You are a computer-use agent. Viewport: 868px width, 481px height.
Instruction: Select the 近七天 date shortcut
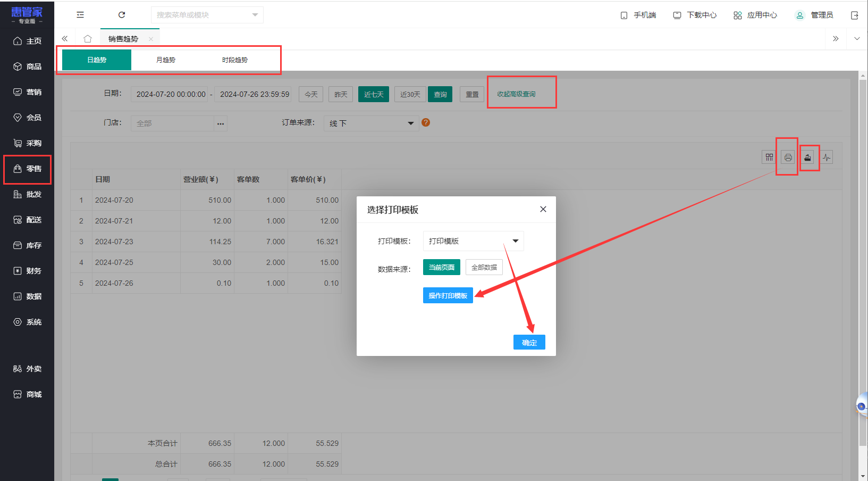tap(374, 94)
